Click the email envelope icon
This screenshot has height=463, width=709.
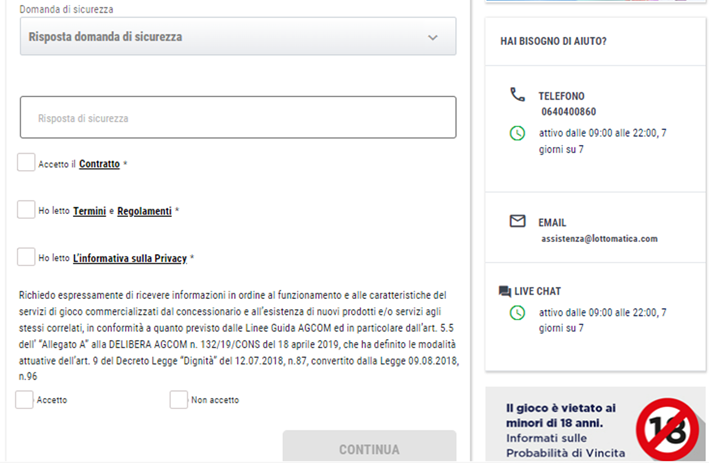coord(517,221)
